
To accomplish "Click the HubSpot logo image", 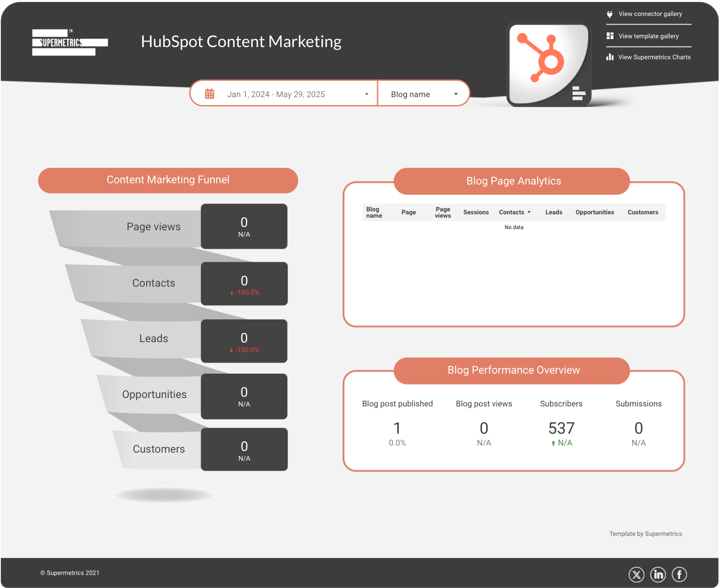I will [x=548, y=64].
